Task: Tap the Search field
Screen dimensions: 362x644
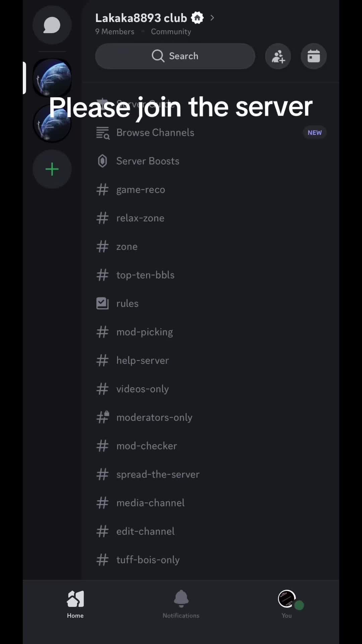Action: coord(175,56)
